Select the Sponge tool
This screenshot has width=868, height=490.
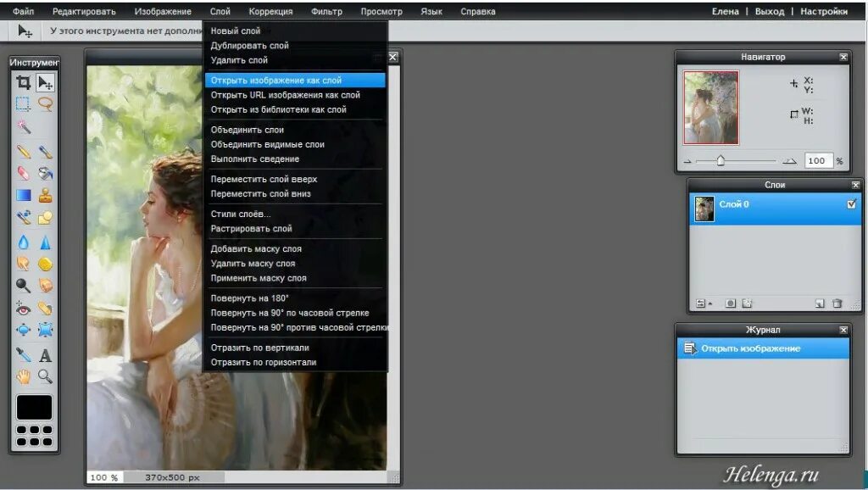click(x=45, y=264)
